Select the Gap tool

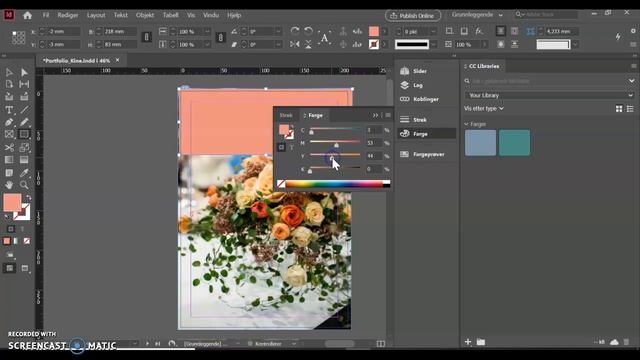click(24, 84)
